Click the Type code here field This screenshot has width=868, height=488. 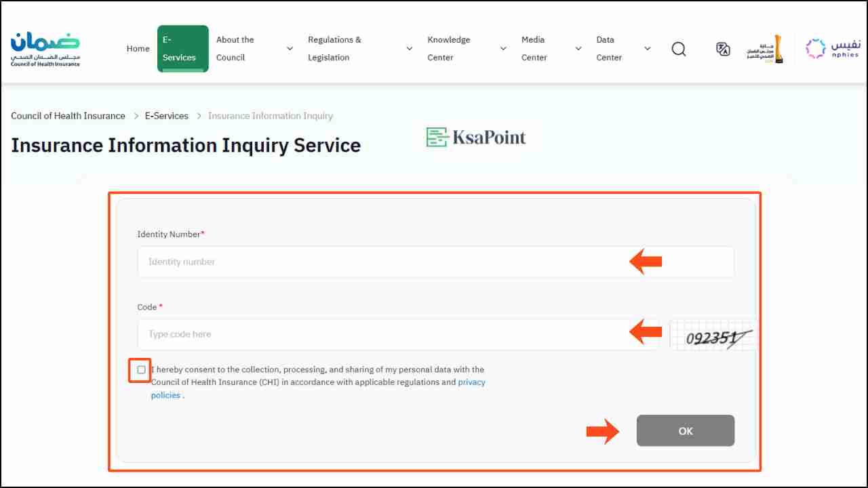click(380, 334)
